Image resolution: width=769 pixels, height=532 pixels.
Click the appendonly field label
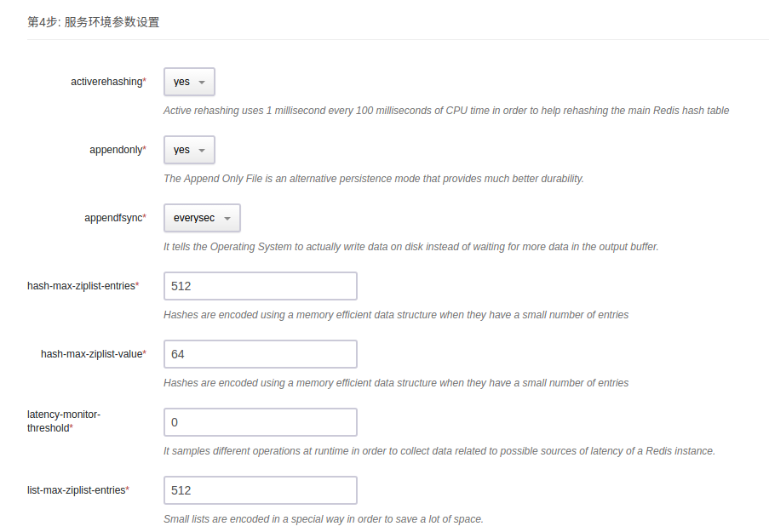point(117,150)
